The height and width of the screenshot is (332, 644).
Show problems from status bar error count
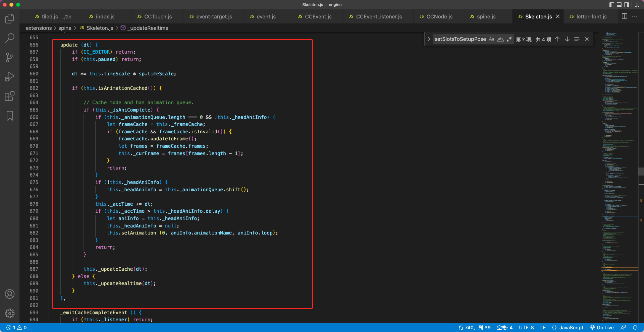point(16,328)
